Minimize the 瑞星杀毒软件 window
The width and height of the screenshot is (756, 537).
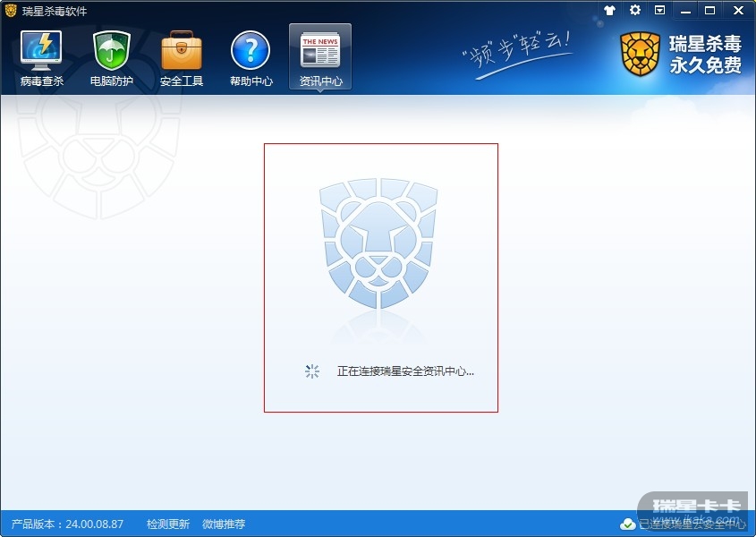tap(685, 11)
